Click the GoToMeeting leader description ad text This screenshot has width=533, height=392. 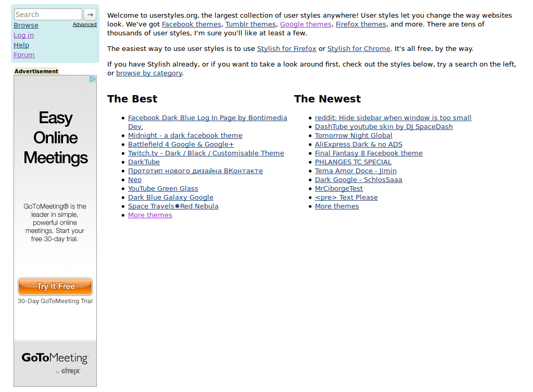(x=55, y=223)
